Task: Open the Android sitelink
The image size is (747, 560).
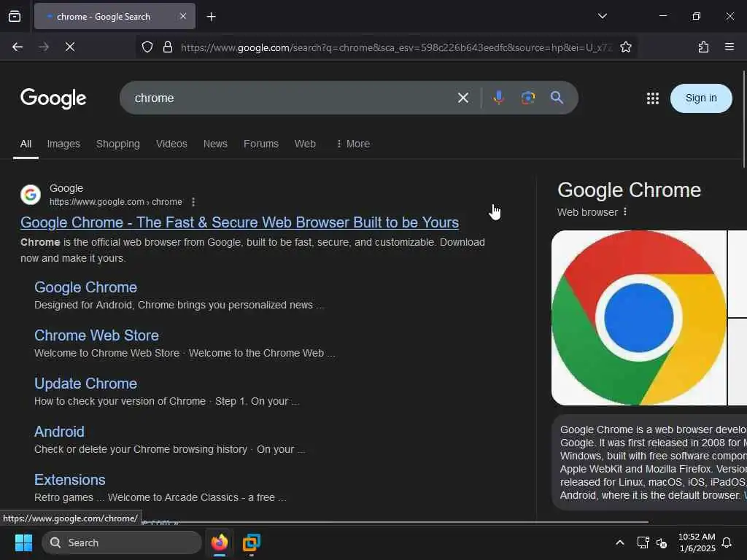Action: tap(59, 432)
